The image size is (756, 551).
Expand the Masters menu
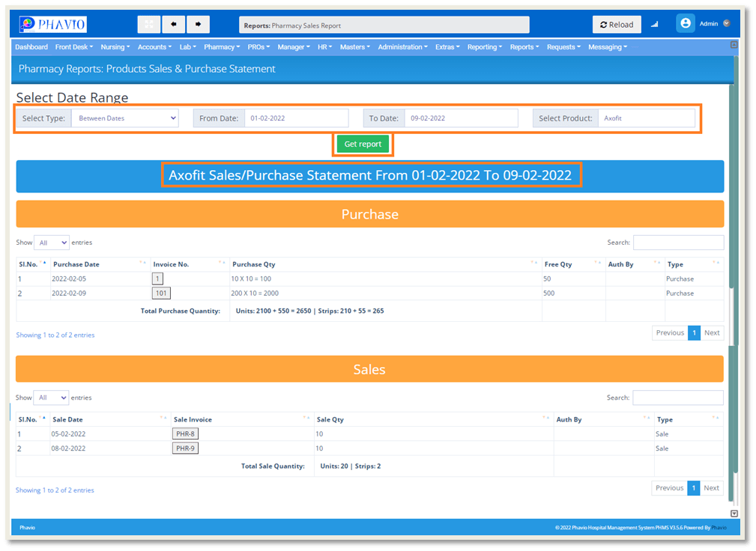(355, 46)
